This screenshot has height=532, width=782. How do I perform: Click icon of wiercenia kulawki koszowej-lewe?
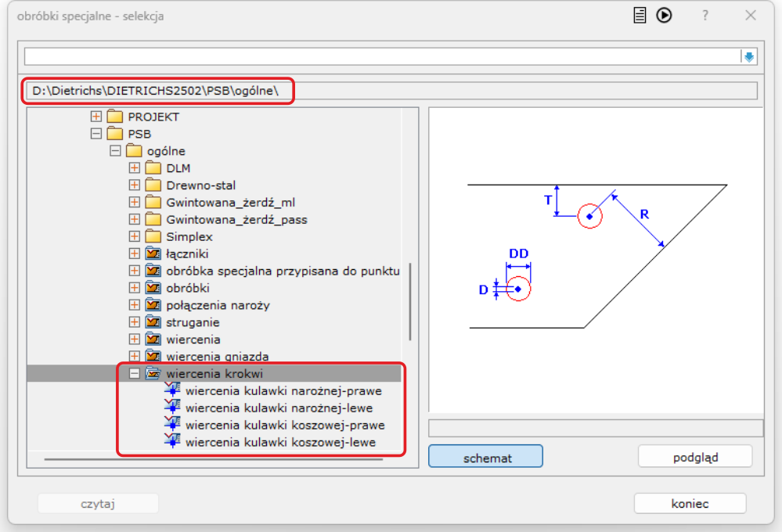(172, 441)
